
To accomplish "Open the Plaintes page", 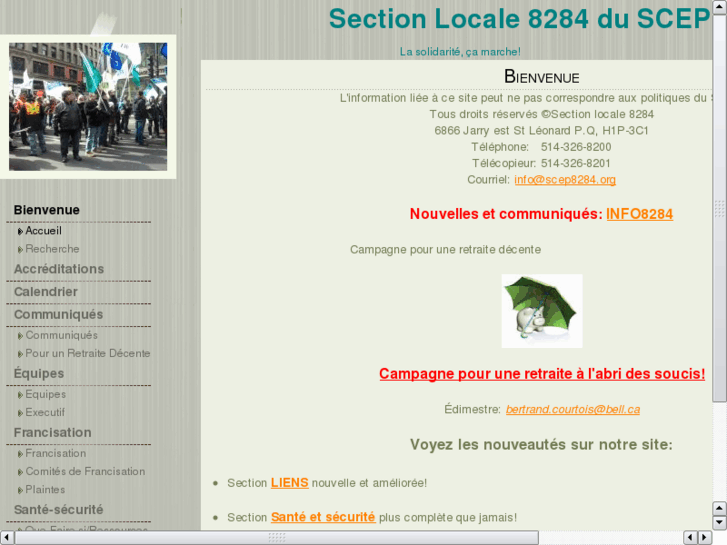I will tap(45, 489).
